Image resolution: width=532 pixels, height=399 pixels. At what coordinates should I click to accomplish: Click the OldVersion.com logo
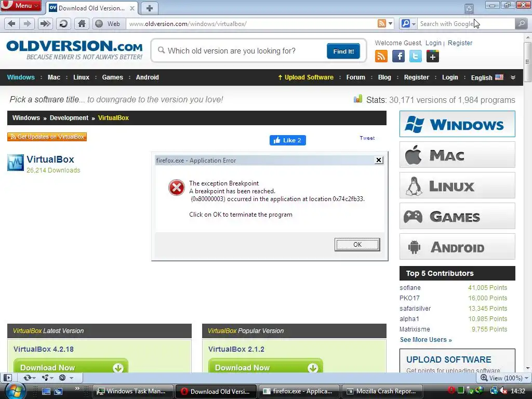pyautogui.click(x=74, y=50)
